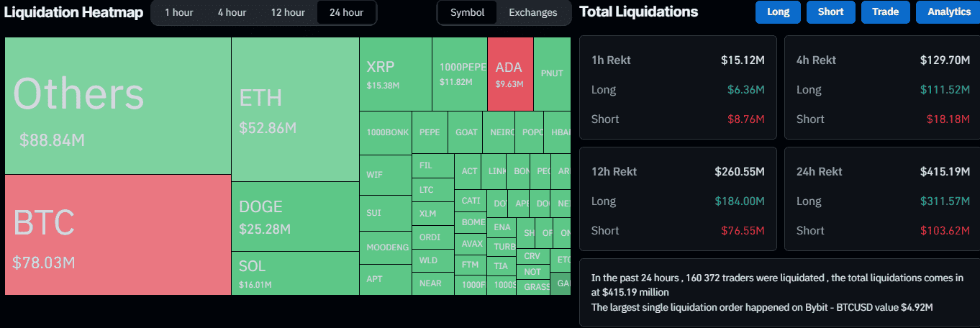The height and width of the screenshot is (328, 980).
Task: Click the 24h Rekt stats card
Action: click(881, 199)
